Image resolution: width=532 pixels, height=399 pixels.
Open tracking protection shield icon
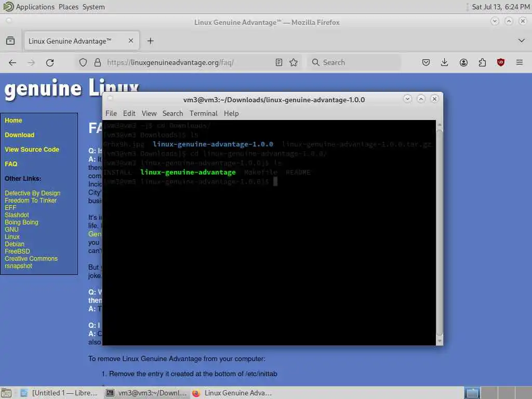point(83,62)
